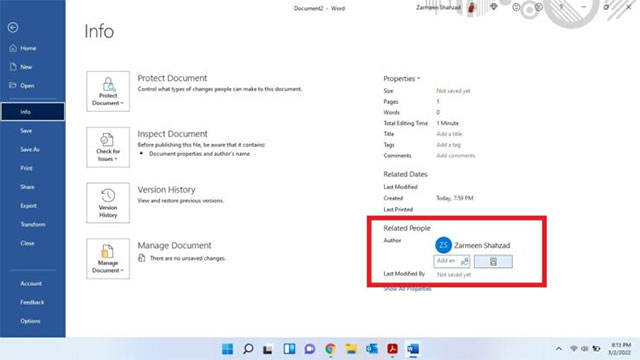This screenshot has width=640, height=360.
Task: Click the back arrow to exit Backstage
Action: [13, 27]
